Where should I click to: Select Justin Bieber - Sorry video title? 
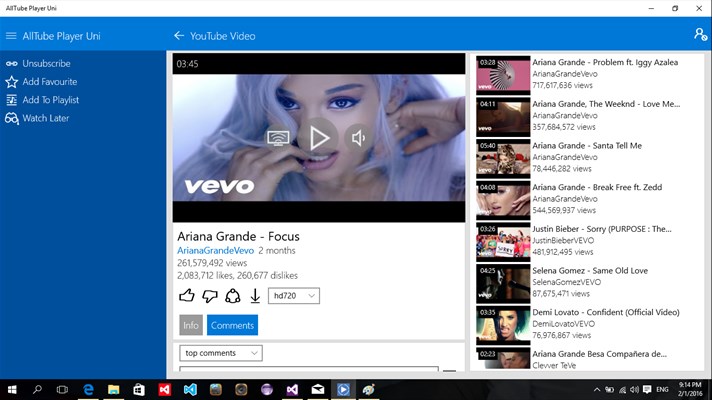tap(602, 229)
